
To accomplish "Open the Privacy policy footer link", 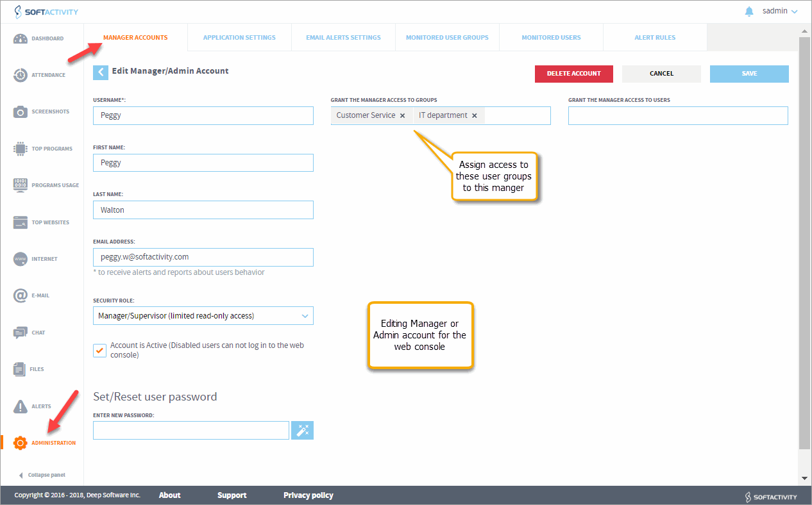I will pos(308,495).
